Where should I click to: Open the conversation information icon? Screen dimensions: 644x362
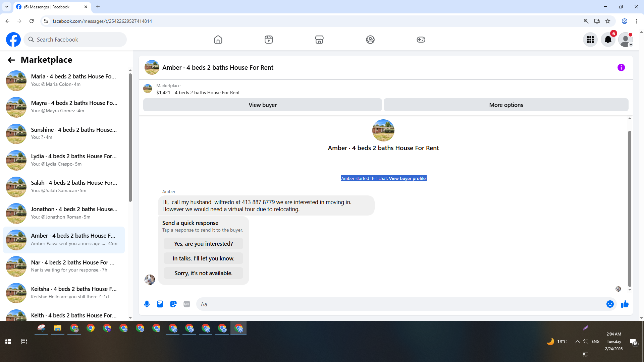(x=621, y=67)
